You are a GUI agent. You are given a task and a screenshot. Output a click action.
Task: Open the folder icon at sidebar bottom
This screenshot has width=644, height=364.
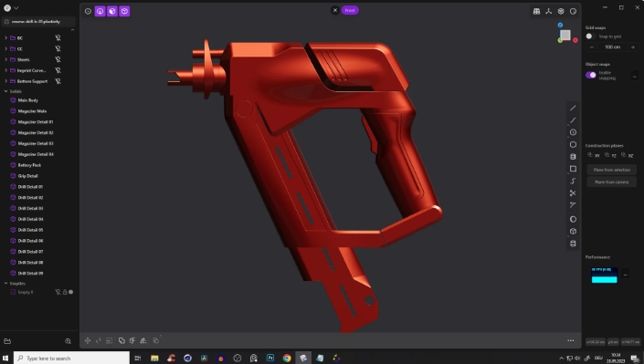point(7,341)
